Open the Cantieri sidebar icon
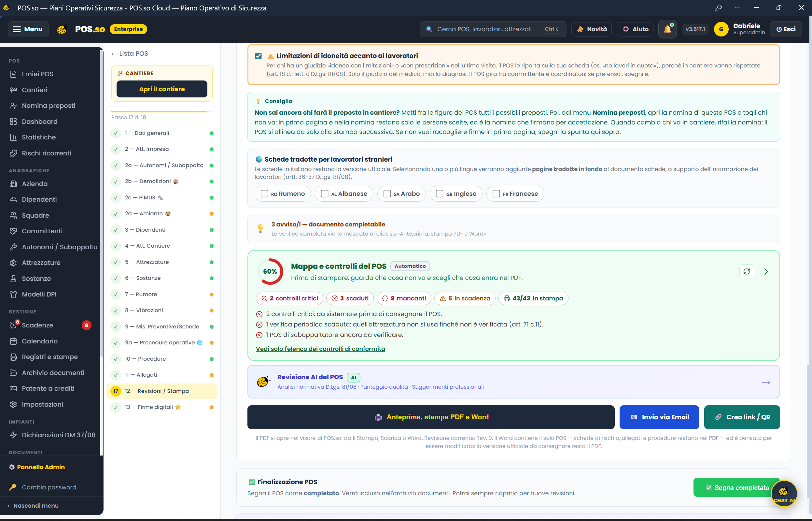Image resolution: width=812 pixels, height=521 pixels. point(13,90)
